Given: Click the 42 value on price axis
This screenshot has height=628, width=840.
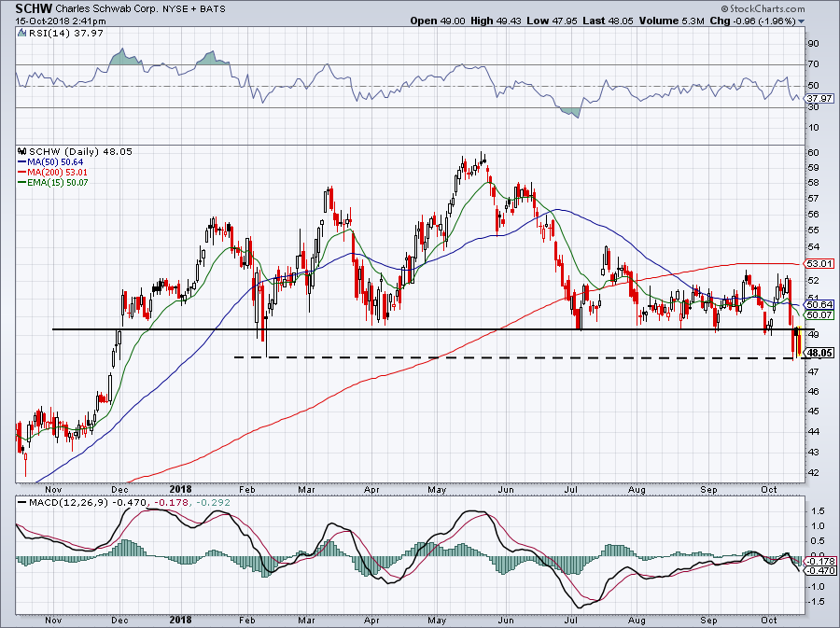Looking at the screenshot, I should coord(813,473).
